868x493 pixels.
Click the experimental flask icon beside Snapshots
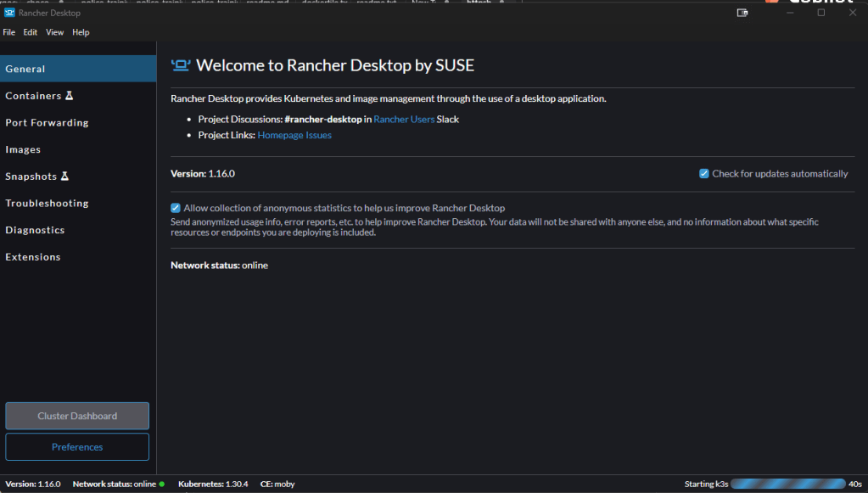64,176
